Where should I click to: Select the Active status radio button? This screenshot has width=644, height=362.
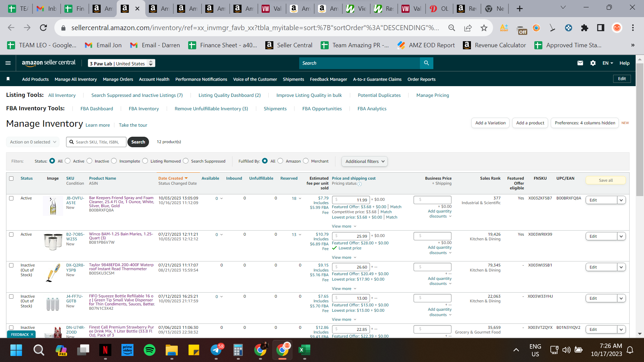68,161
